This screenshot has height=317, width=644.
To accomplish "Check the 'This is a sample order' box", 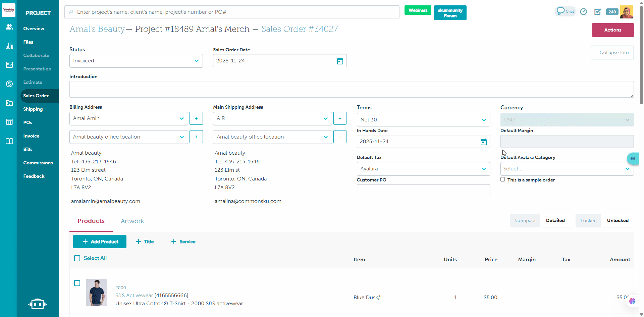I will pos(502,179).
